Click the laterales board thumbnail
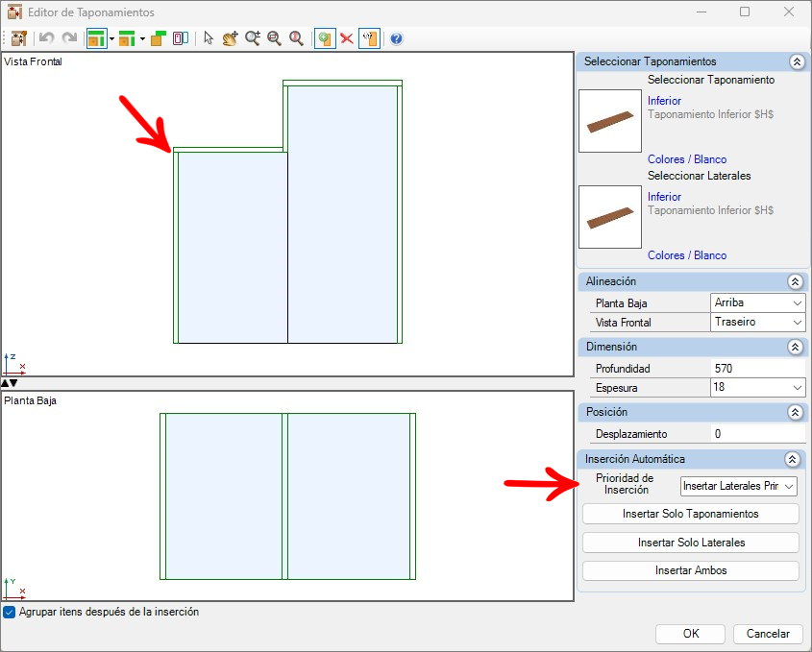This screenshot has width=812, height=652. click(610, 217)
